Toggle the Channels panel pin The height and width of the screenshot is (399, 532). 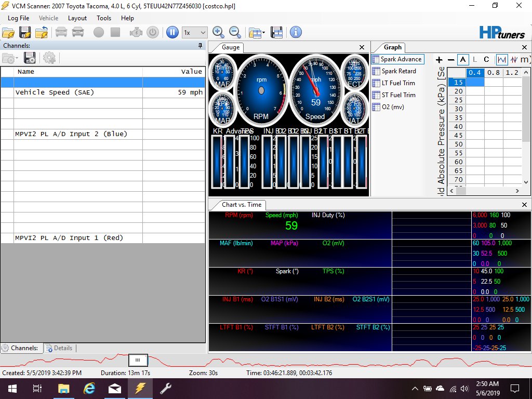[x=200, y=46]
